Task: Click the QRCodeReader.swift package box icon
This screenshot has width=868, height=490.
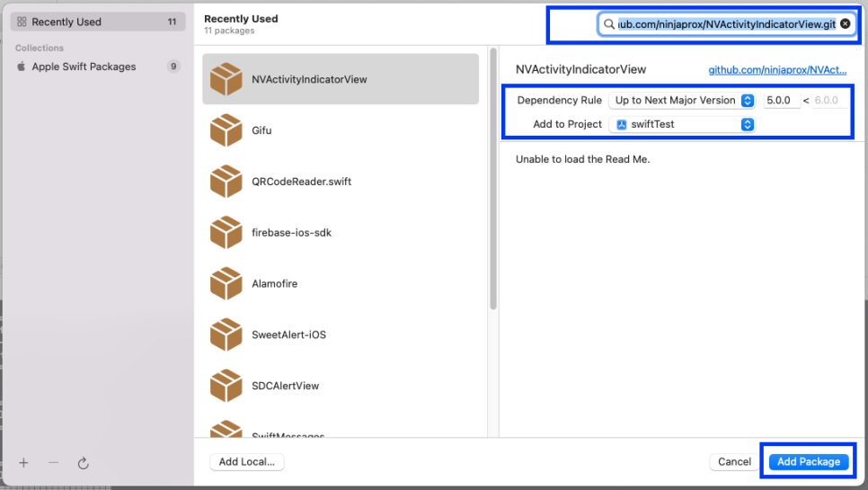Action: (x=226, y=181)
